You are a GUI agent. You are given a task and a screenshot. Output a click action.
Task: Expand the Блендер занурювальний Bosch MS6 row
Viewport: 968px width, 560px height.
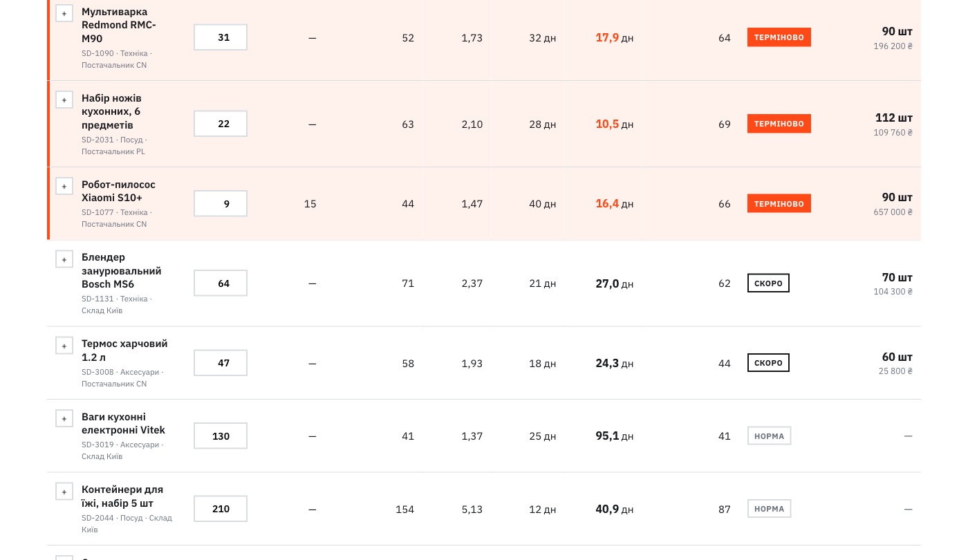point(64,259)
